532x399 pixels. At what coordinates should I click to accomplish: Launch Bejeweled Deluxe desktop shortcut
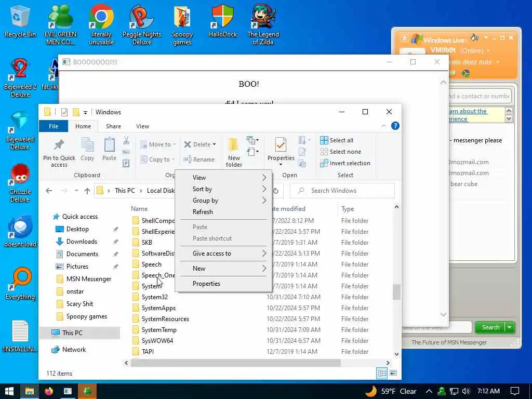(20, 130)
